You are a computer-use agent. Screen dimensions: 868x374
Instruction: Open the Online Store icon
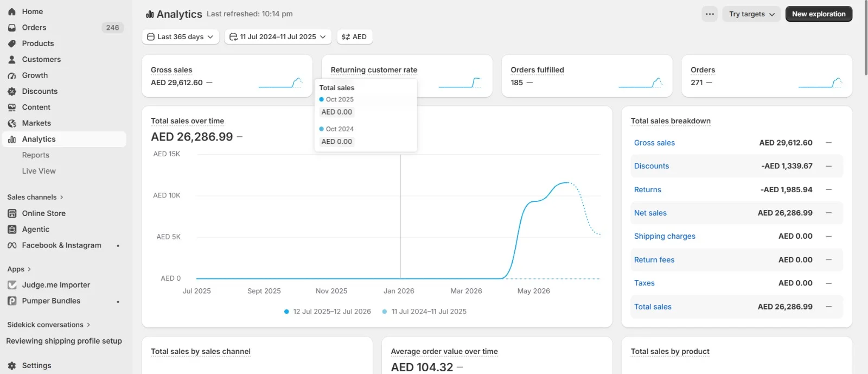coord(12,213)
